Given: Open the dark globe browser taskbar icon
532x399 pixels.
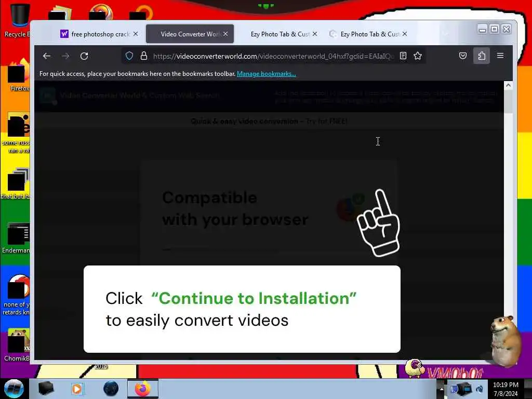Looking at the screenshot, I should pos(111,389).
